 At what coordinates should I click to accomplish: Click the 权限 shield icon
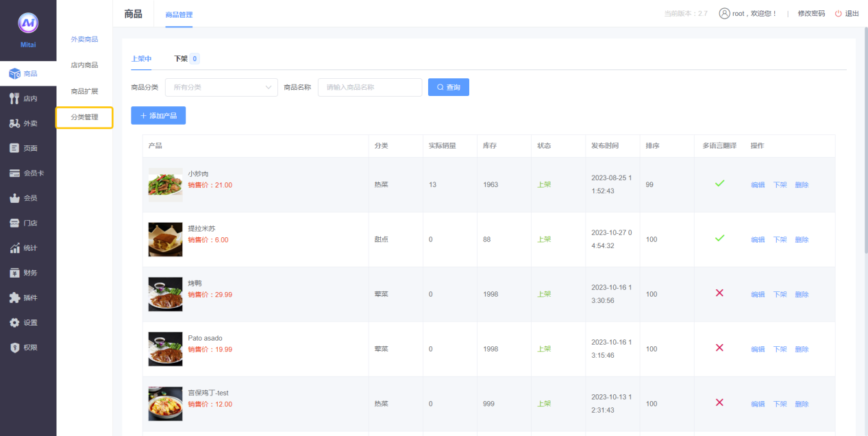14,348
